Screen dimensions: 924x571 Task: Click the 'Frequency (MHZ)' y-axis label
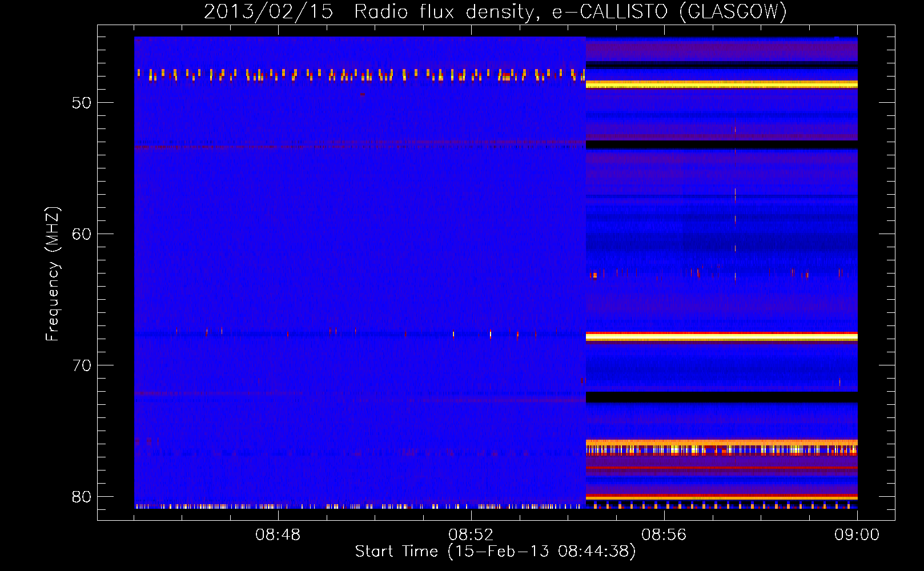53,274
